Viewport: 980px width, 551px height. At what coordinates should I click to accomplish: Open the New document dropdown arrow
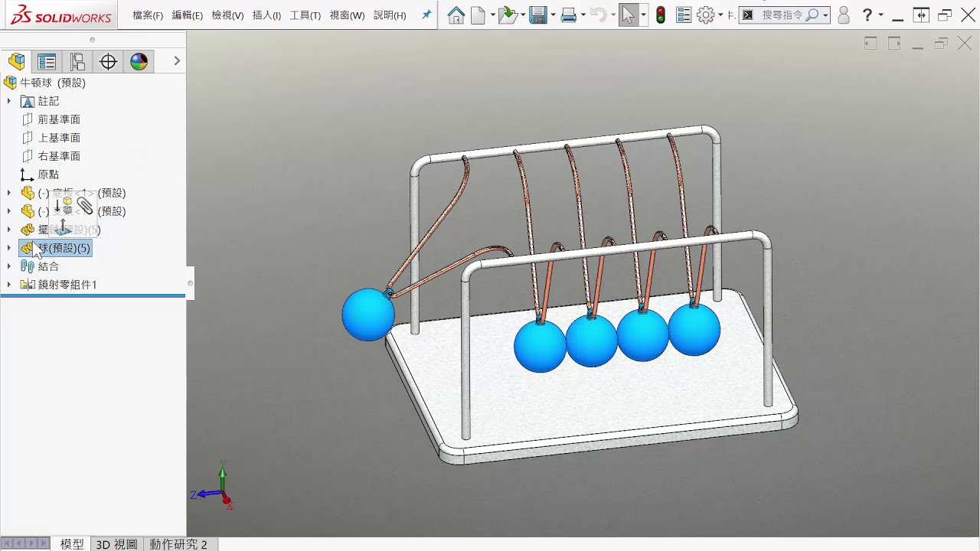pyautogui.click(x=492, y=15)
